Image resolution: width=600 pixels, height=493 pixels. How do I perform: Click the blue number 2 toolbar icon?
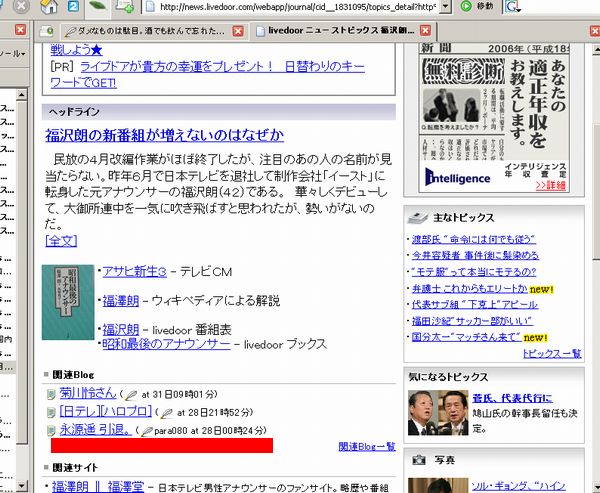coord(73,6)
